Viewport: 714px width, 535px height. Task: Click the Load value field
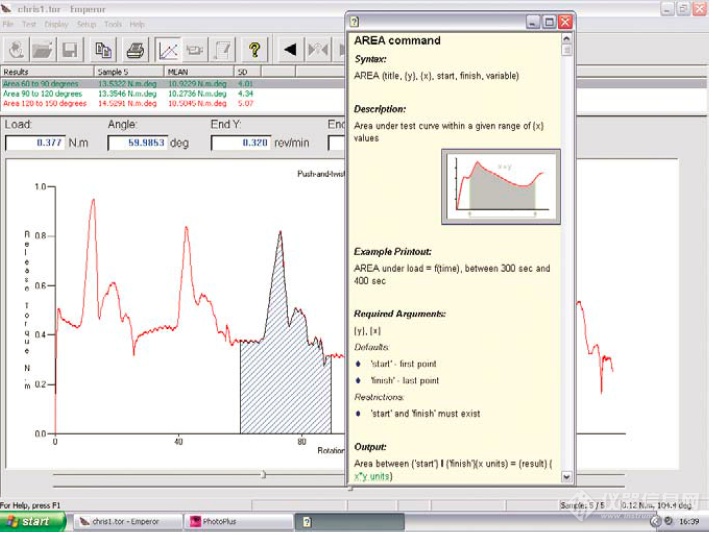click(x=36, y=143)
